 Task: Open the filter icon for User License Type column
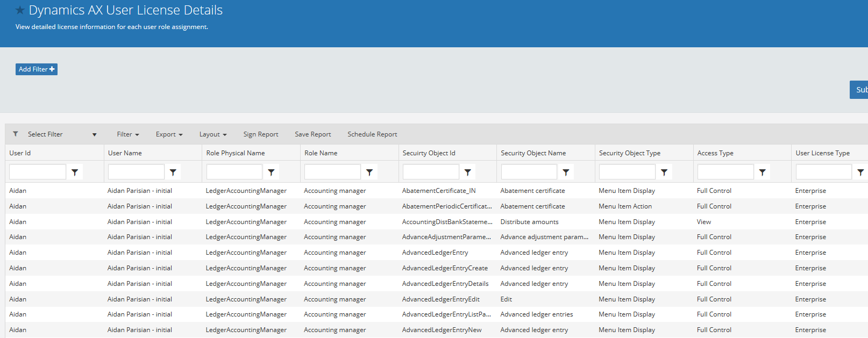(x=860, y=172)
